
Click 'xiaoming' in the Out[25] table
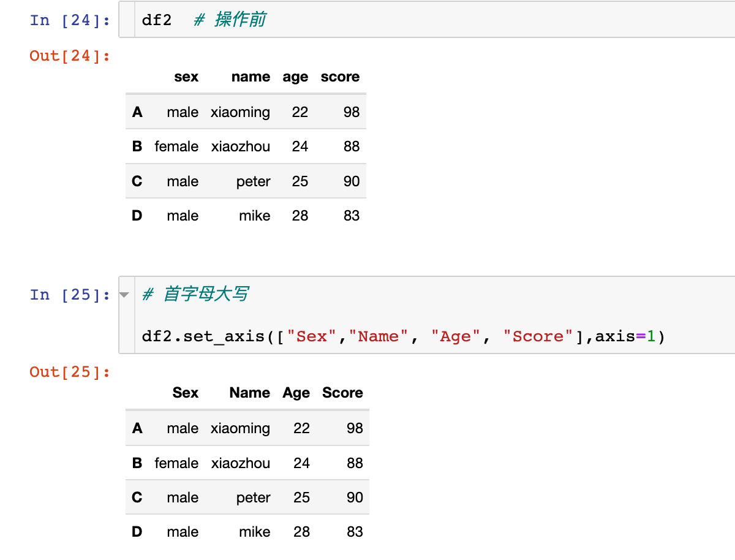(240, 429)
